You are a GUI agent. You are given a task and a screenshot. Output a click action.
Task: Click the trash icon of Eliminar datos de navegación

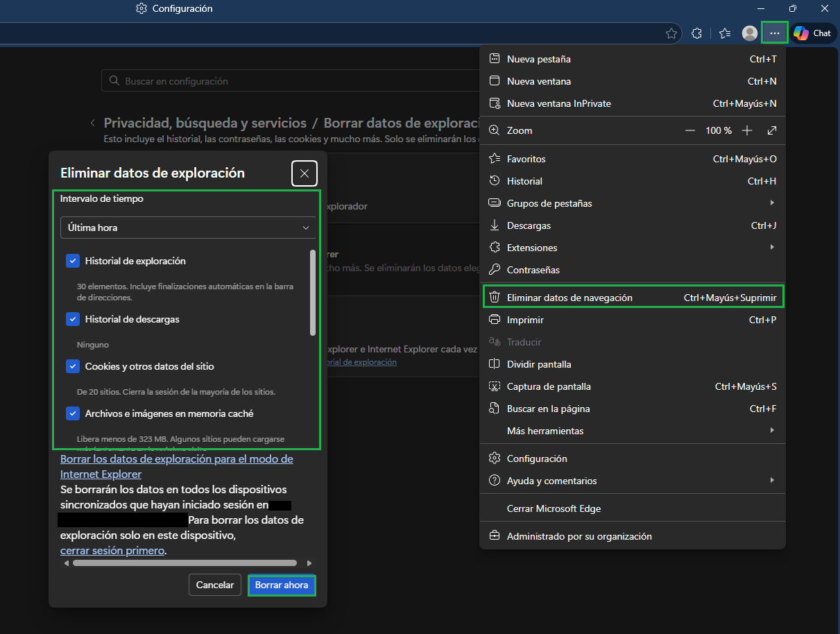(x=495, y=297)
